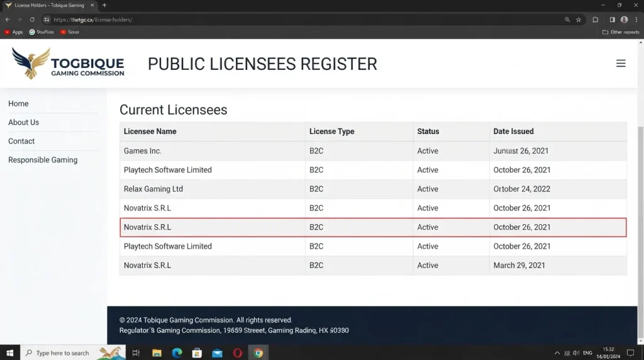This screenshot has width=644, height=360.
Task: Go to Home in the sidebar
Action: (18, 104)
